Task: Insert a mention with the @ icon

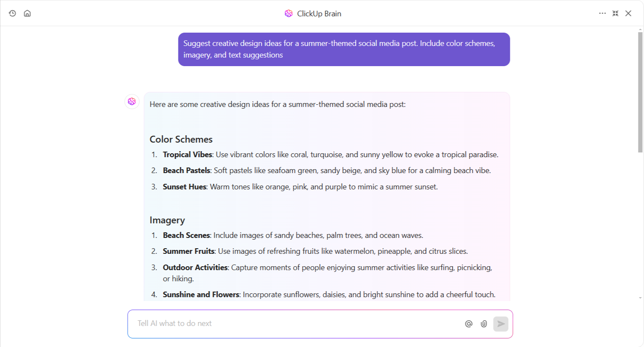Action: click(469, 324)
